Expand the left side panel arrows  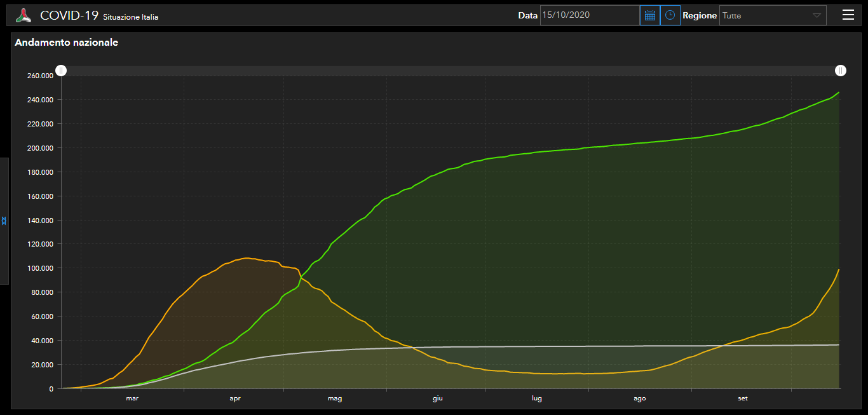[x=4, y=221]
